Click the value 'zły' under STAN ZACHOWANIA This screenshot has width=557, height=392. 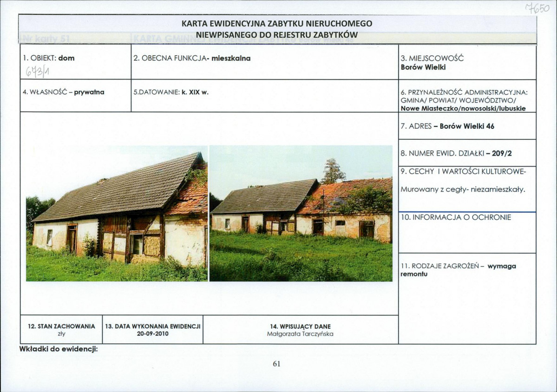pos(61,334)
